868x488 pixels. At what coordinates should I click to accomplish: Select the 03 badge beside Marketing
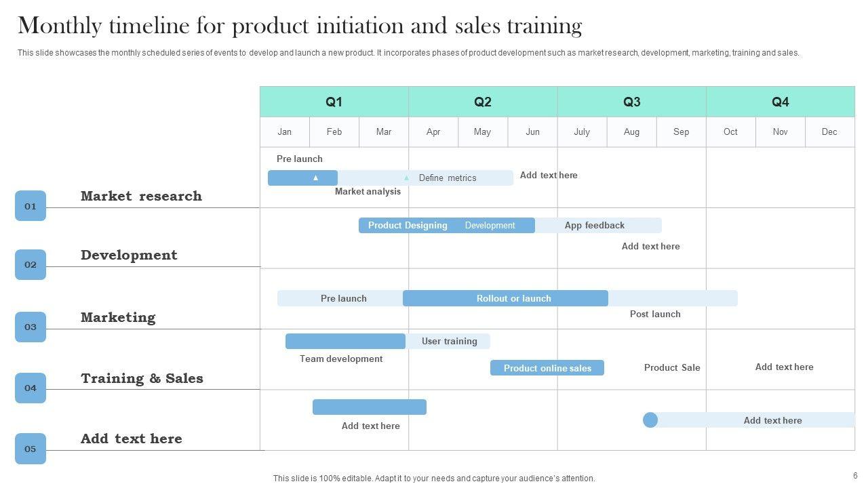(x=31, y=327)
